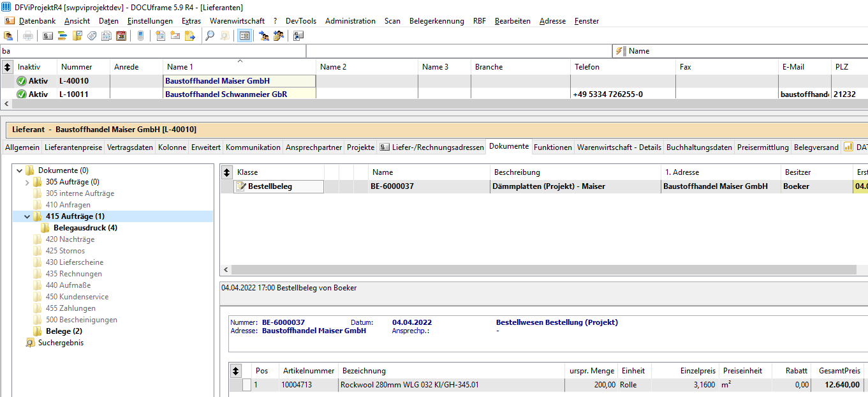This screenshot has height=397, width=868.
Task: Click the new document toolbar icon
Action: point(161,36)
